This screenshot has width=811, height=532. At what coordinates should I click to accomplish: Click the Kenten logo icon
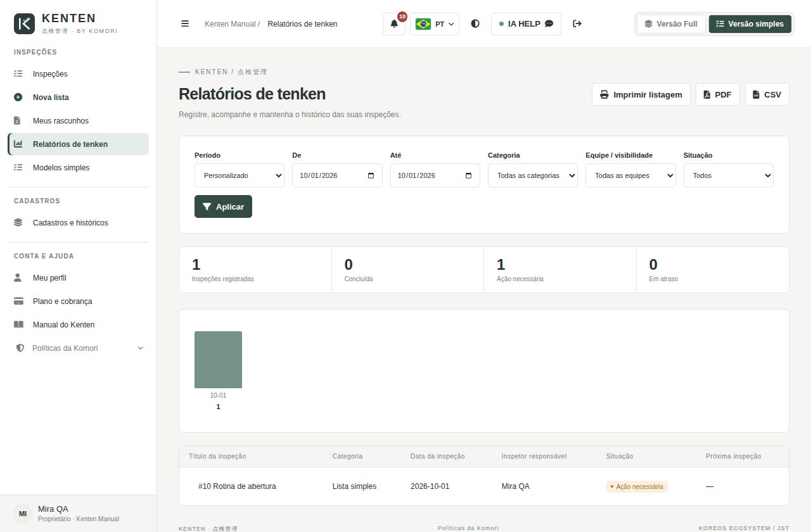point(24,24)
